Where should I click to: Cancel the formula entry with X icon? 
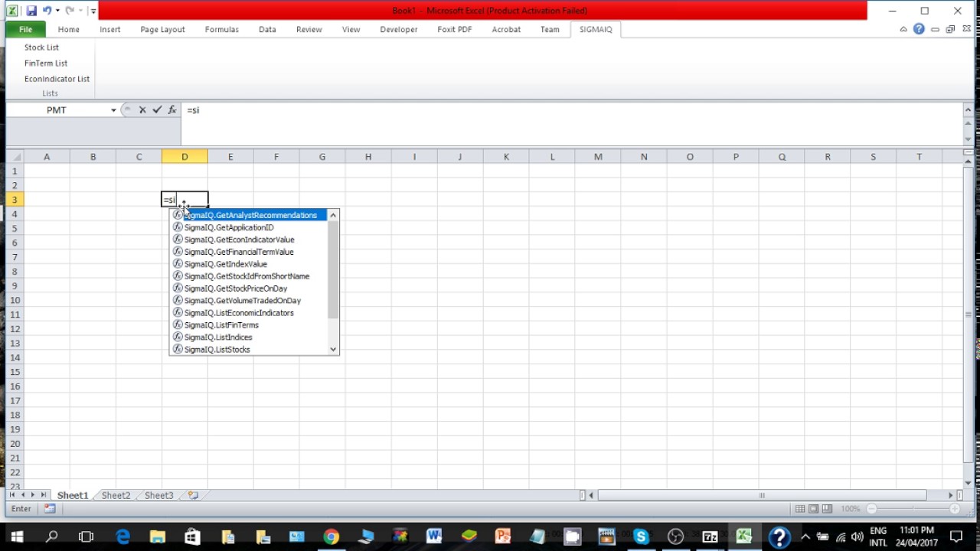pos(142,110)
